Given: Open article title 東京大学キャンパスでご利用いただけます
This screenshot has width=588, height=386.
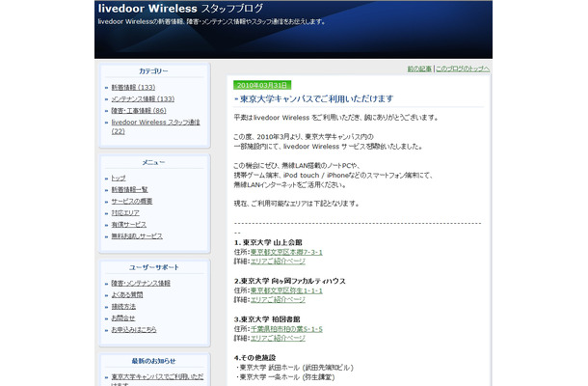Looking at the screenshot, I should 316,99.
